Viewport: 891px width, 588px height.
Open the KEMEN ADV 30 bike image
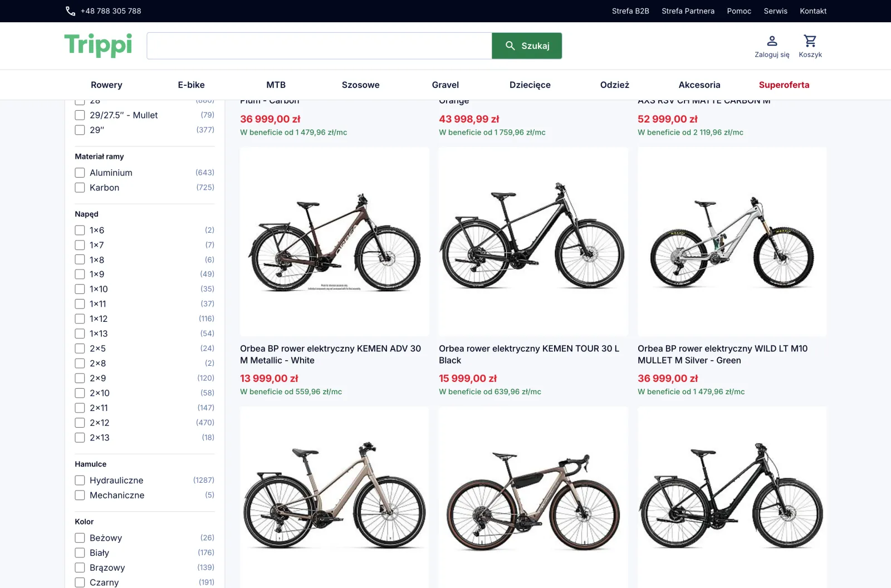click(334, 242)
